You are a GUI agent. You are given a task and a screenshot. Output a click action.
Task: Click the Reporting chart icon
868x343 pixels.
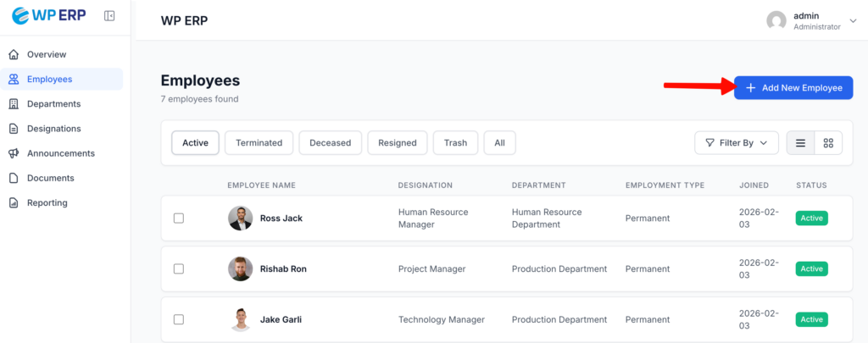tap(14, 203)
